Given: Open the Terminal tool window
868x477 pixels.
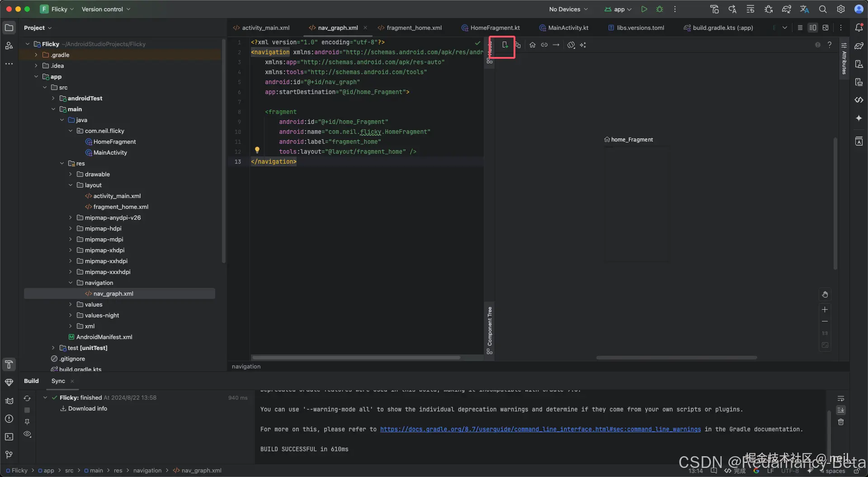Looking at the screenshot, I should pyautogui.click(x=9, y=437).
